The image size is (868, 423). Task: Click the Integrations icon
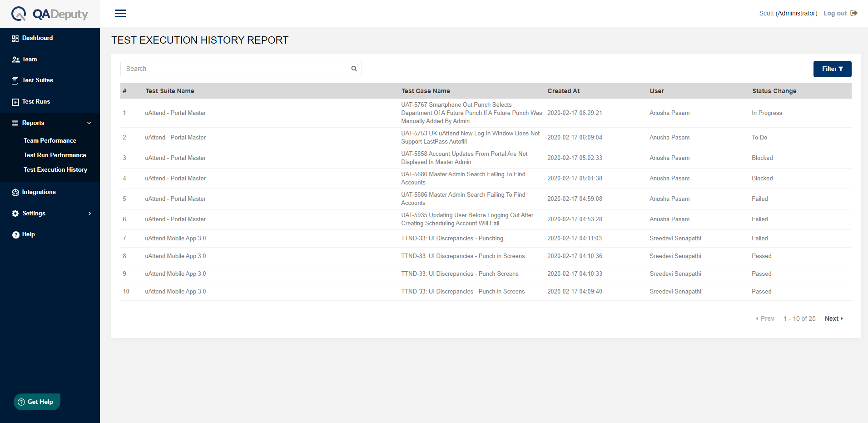(15, 192)
